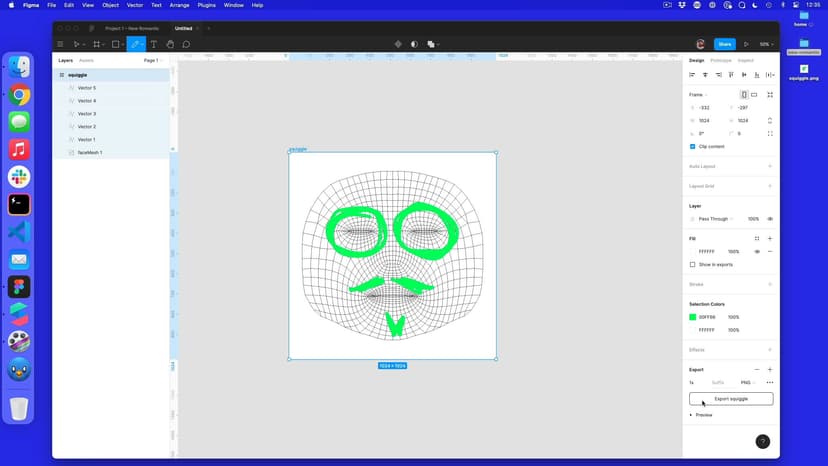Switch to the Design tab
The image size is (828, 466).
point(697,60)
